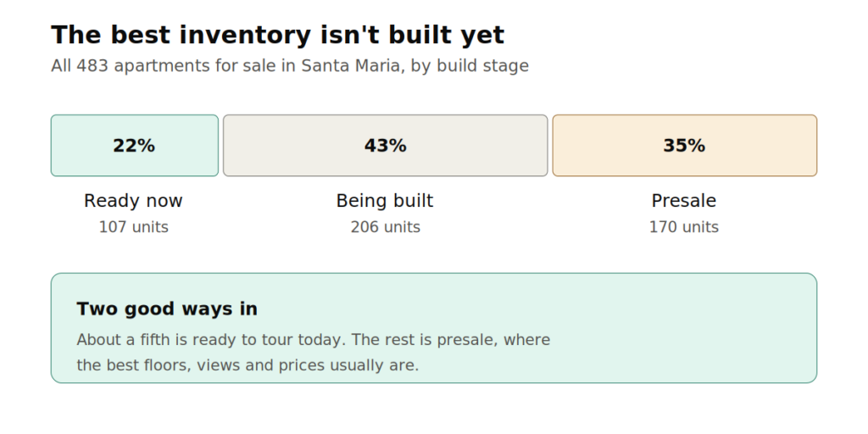Select the Ready now label
The width and height of the screenshot is (868, 434).
click(133, 200)
